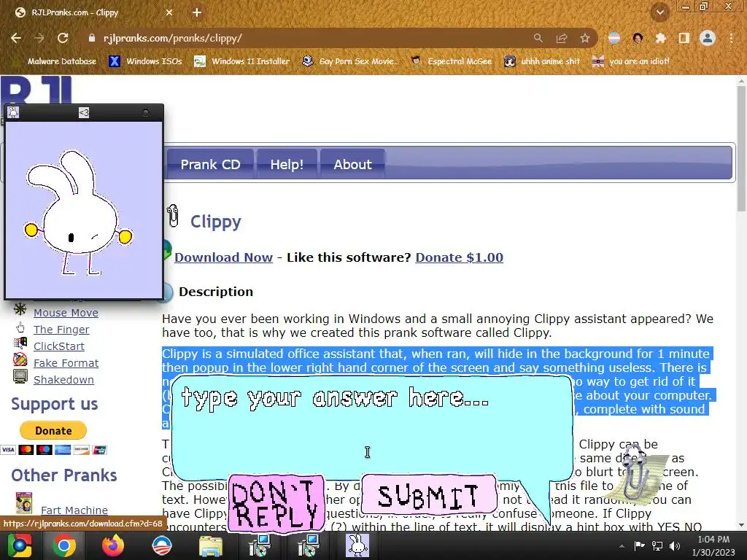747x560 pixels.
Task: Open the 'you are an idiot!' bookmark
Action: click(x=631, y=61)
